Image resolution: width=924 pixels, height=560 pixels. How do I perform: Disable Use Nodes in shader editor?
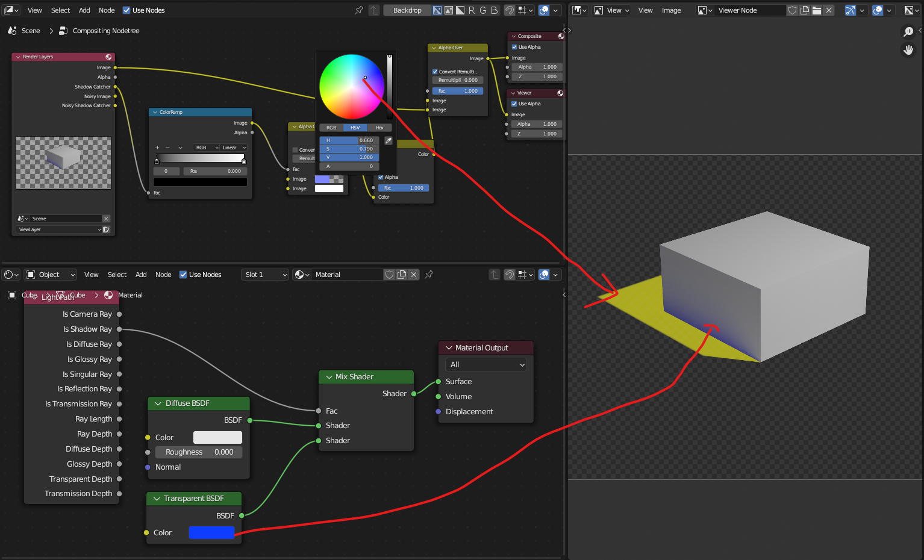tap(183, 275)
